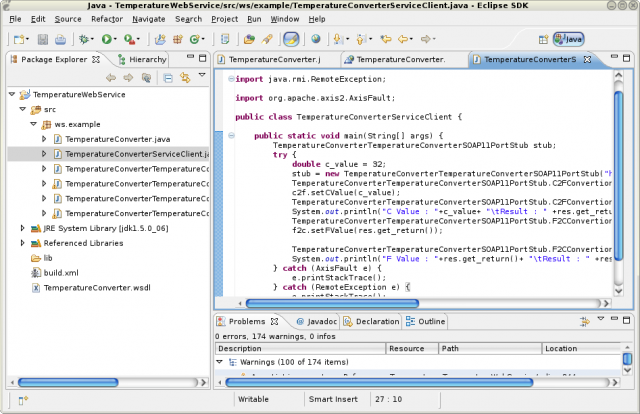Click the Package Explorer horizontal scrollbar thumb
This screenshot has width=640, height=414.
tap(68, 383)
